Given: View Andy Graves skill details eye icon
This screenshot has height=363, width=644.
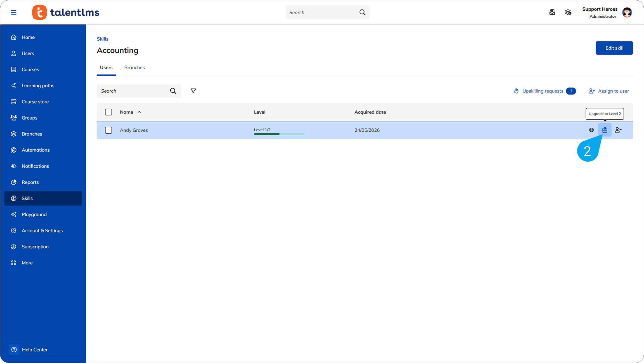Looking at the screenshot, I should click(x=591, y=130).
